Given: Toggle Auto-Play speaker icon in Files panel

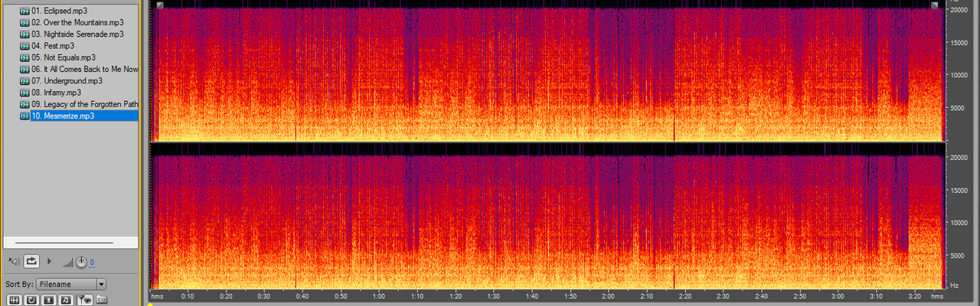Looking at the screenshot, I should click(x=13, y=262).
